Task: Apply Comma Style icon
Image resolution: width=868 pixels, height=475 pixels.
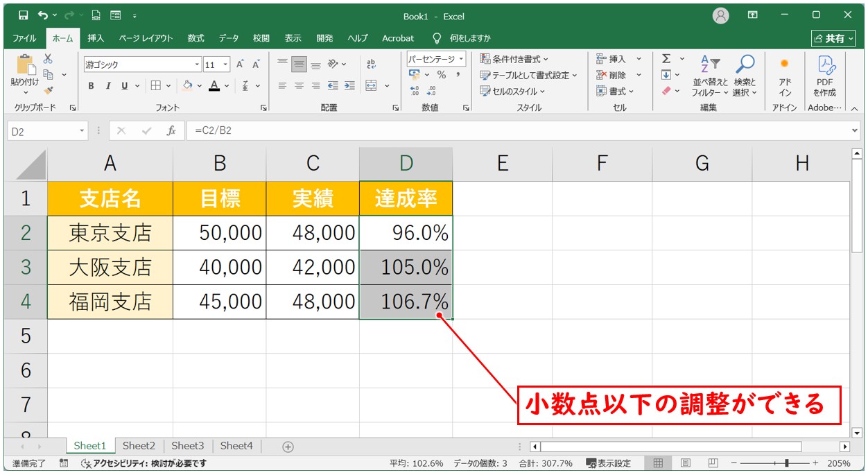Action: point(459,75)
